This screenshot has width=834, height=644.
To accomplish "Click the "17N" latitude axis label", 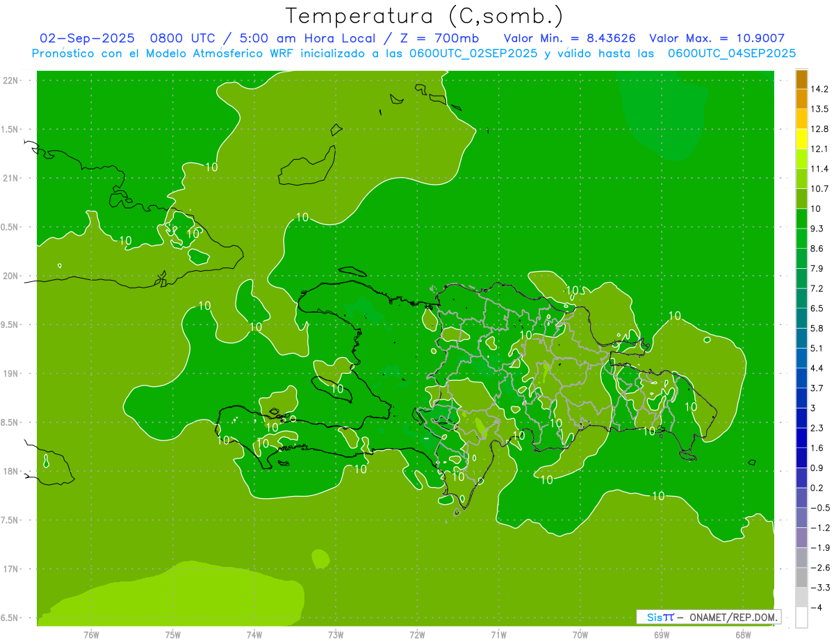I will (x=10, y=569).
